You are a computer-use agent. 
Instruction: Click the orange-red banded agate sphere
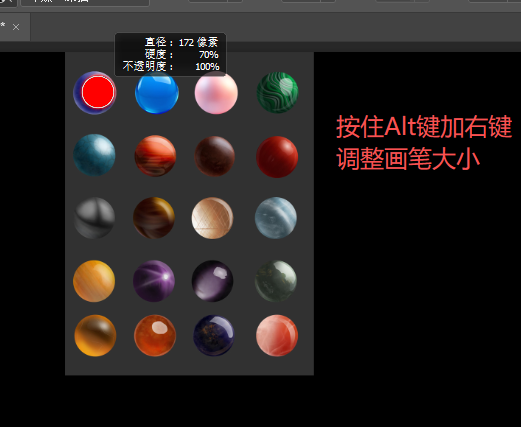tap(155, 156)
